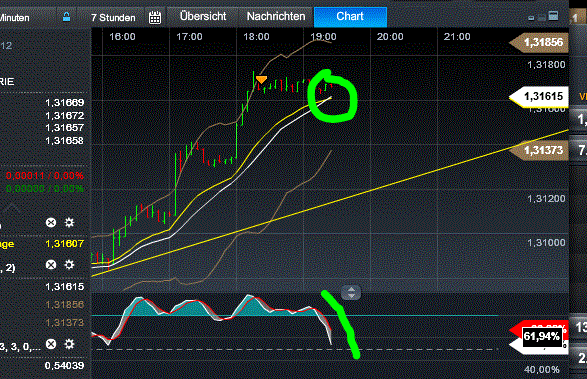
Task: Open settings gear of '3, 3, 0,...' indicator
Action: pyautogui.click(x=69, y=344)
